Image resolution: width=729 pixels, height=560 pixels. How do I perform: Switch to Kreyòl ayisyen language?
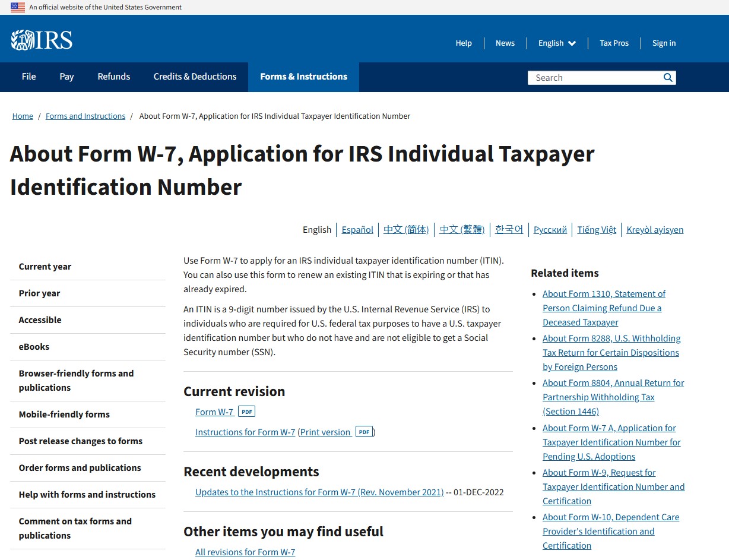pyautogui.click(x=655, y=229)
